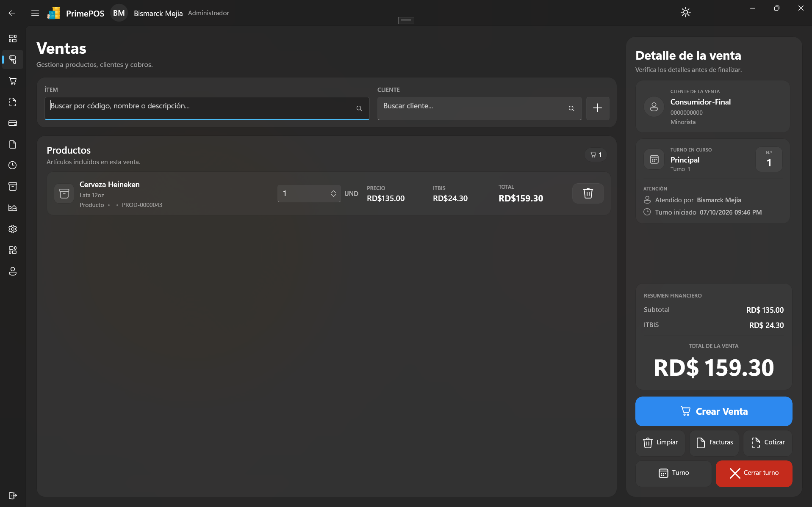Image resolution: width=812 pixels, height=507 pixels.
Task: Focus the item search input field
Action: 207,108
